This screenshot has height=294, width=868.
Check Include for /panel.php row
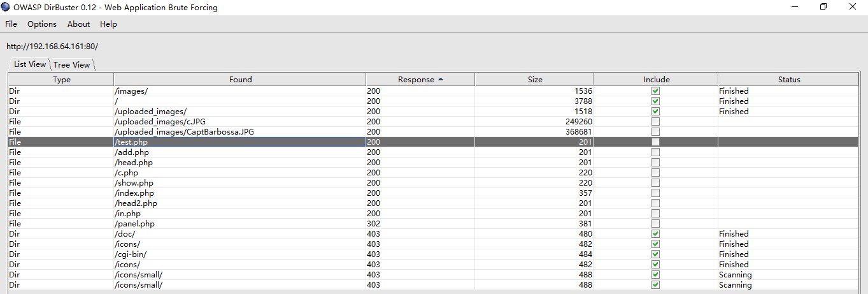point(656,224)
